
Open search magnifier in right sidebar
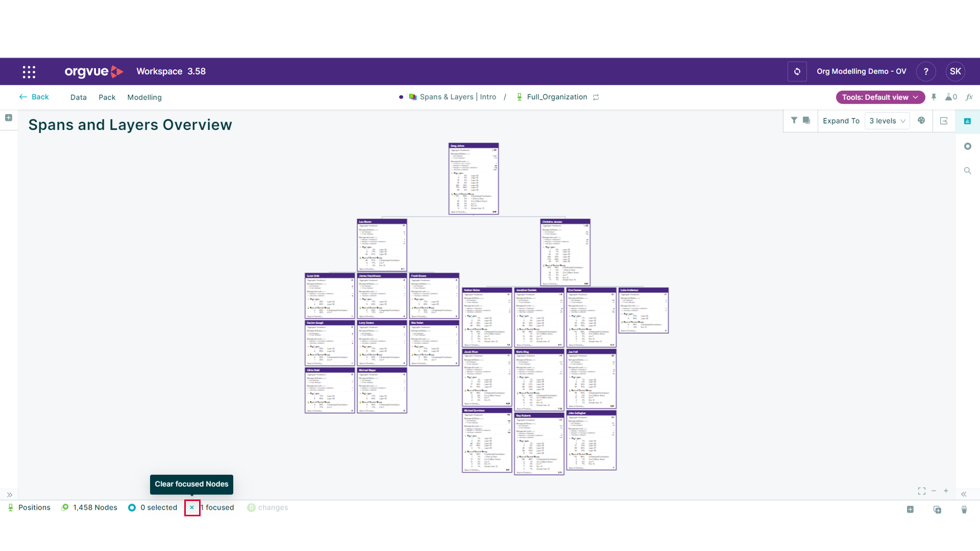pyautogui.click(x=967, y=171)
